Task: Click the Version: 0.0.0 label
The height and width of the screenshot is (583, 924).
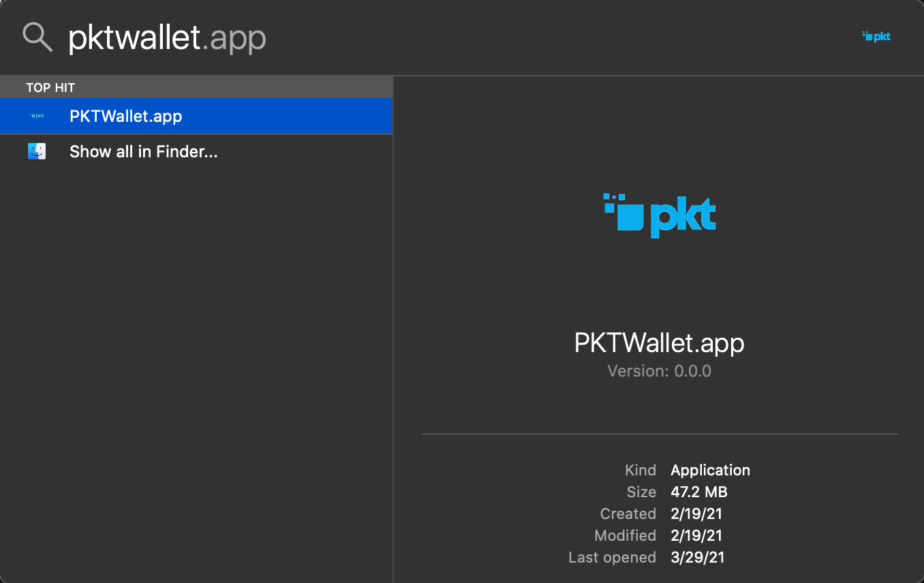Action: [x=659, y=371]
